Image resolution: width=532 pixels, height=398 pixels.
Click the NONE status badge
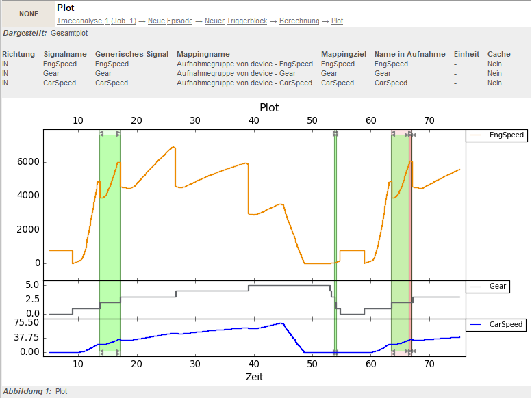(x=29, y=14)
